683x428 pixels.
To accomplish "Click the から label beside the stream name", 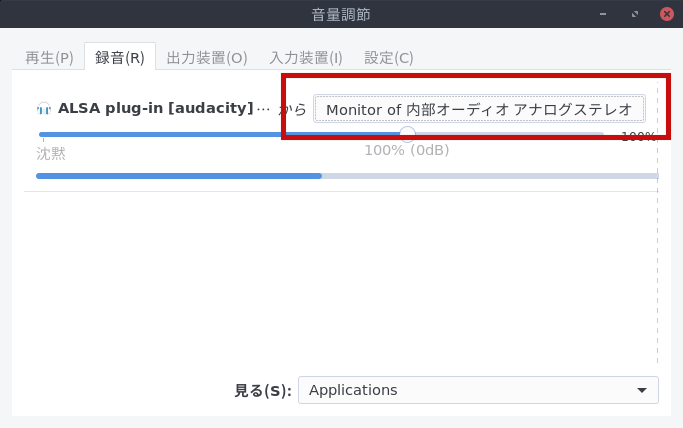I will (x=292, y=108).
